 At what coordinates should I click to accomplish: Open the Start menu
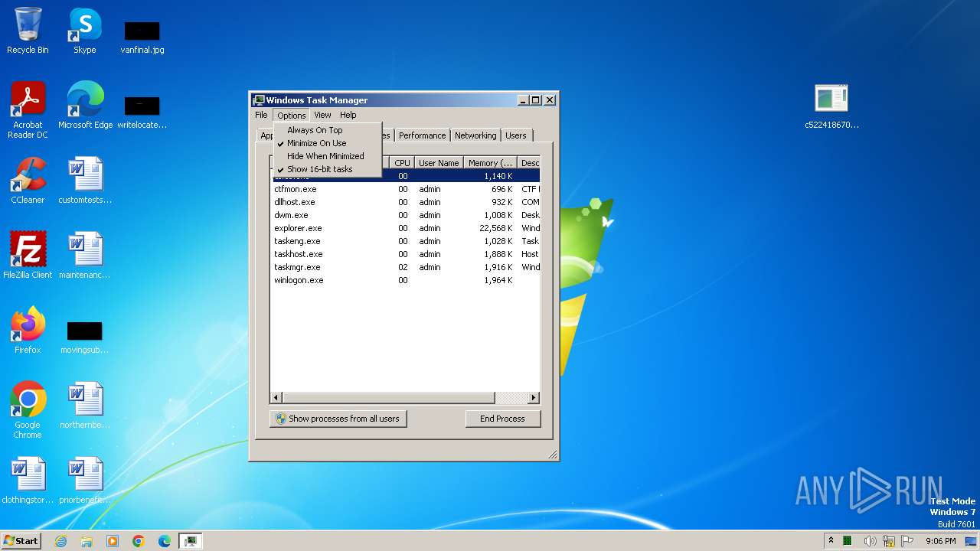coord(21,541)
